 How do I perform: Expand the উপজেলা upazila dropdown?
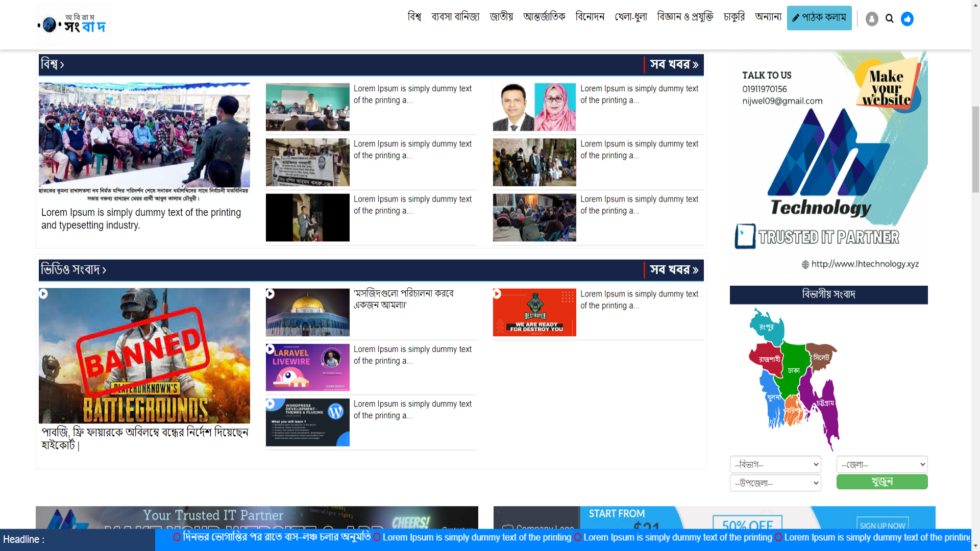775,483
